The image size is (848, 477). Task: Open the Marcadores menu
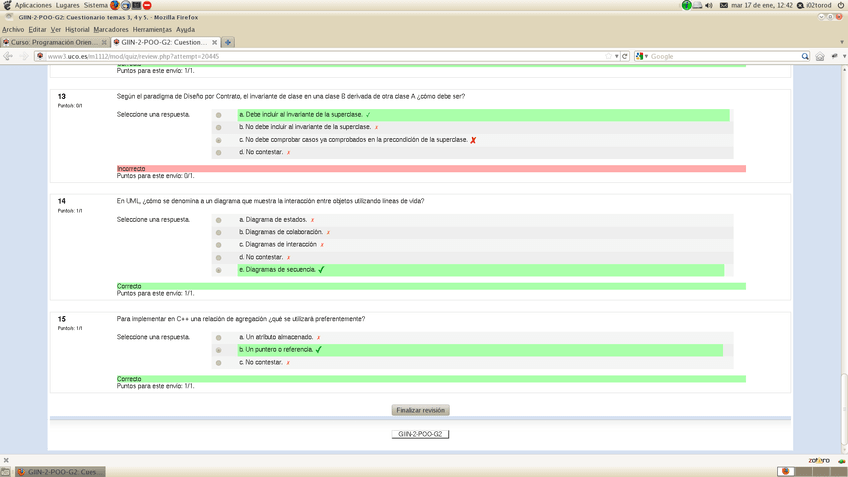(111, 29)
